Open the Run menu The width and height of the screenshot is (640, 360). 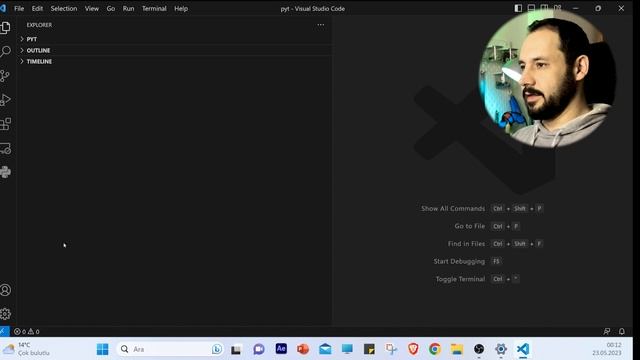point(129,9)
